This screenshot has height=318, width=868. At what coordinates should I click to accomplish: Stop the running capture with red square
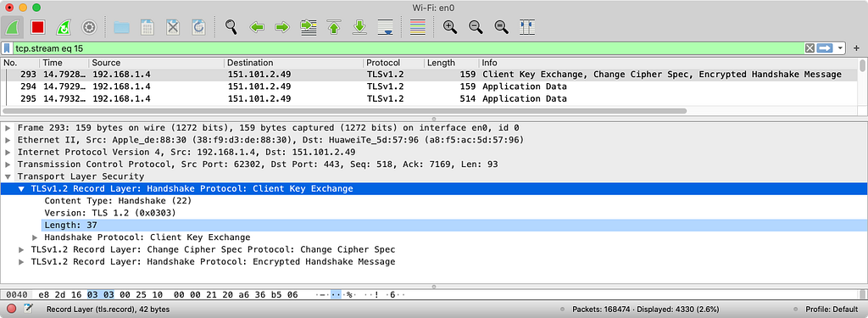[37, 26]
